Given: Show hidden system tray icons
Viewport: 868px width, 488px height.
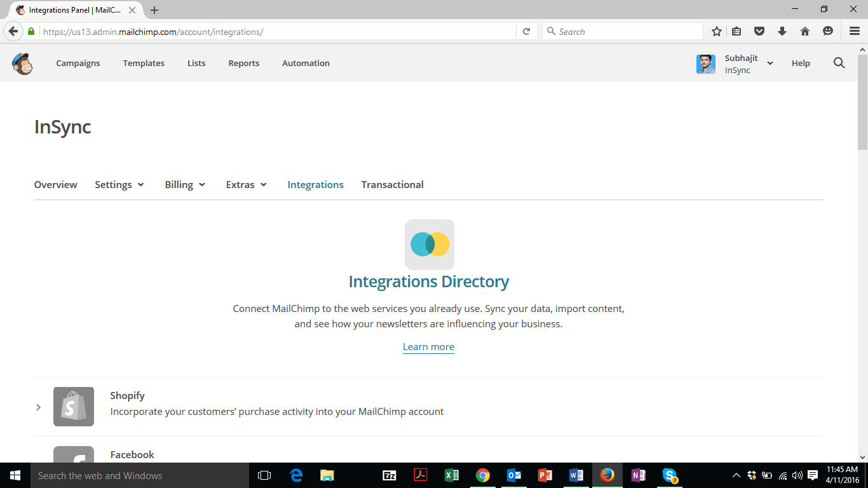Looking at the screenshot, I should 736,475.
